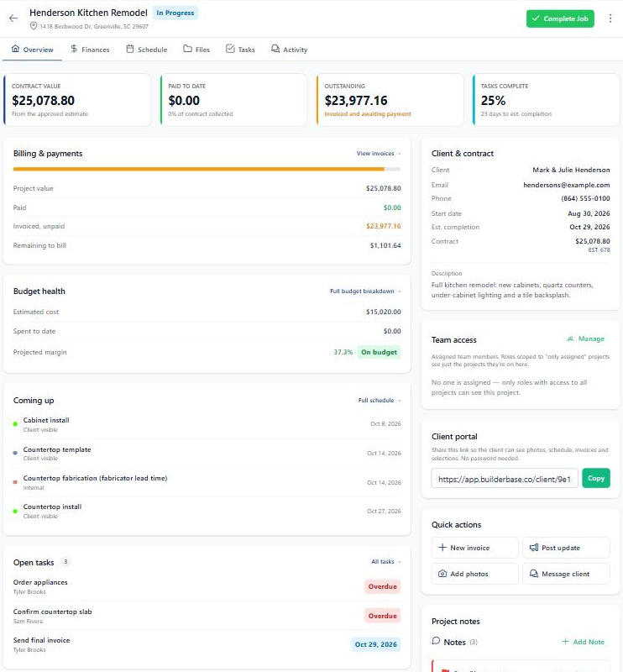Select the Overview tab
The width and height of the screenshot is (623, 672).
[33, 50]
